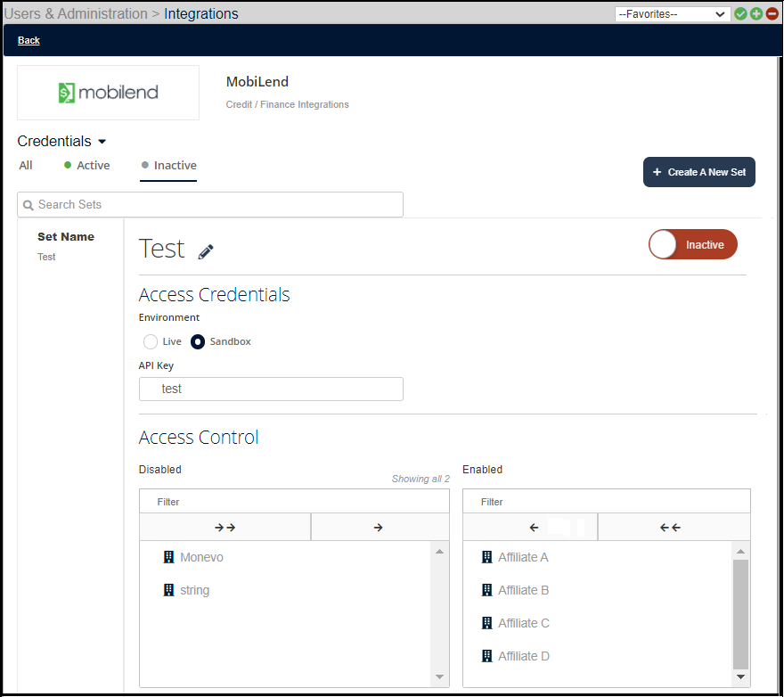This screenshot has height=697, width=784.
Task: Click the Search Sets input field
Action: tap(210, 205)
